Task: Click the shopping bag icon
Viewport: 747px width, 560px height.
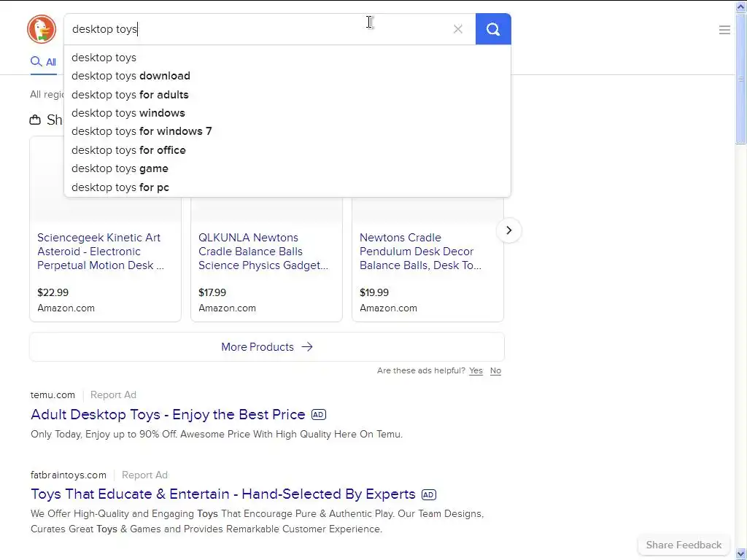Action: (35, 120)
